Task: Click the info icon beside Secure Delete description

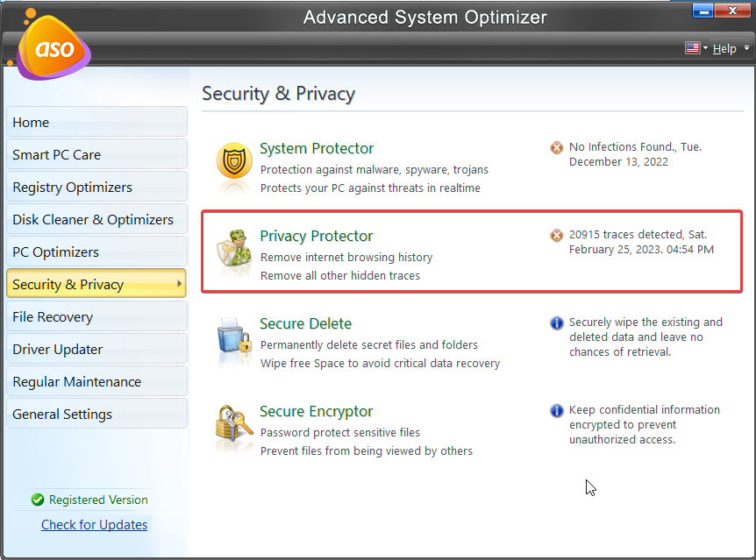Action: (556, 323)
